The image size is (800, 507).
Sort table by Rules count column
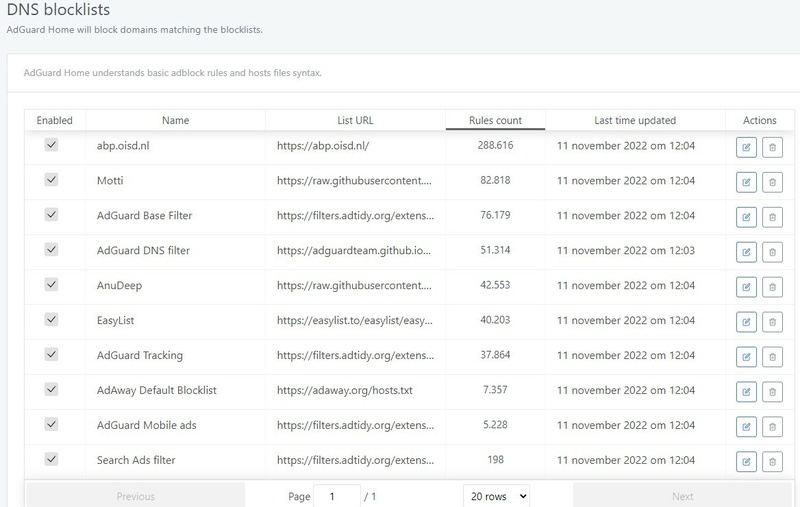495,120
